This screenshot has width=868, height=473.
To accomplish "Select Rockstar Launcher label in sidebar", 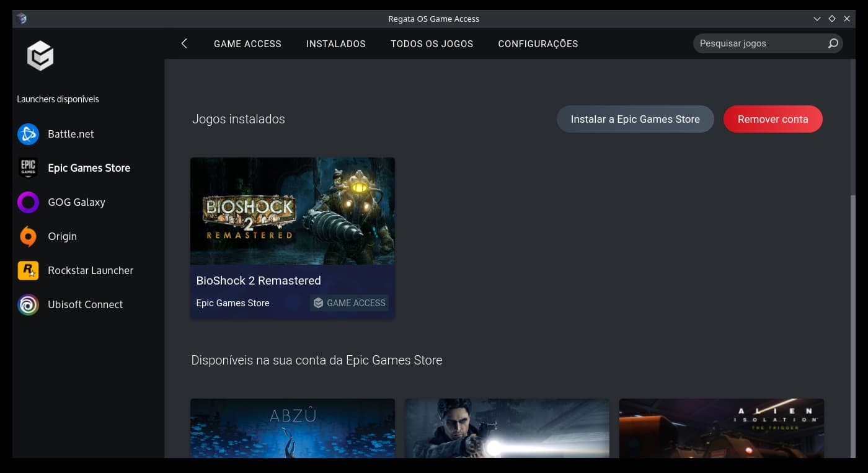I will (x=91, y=270).
